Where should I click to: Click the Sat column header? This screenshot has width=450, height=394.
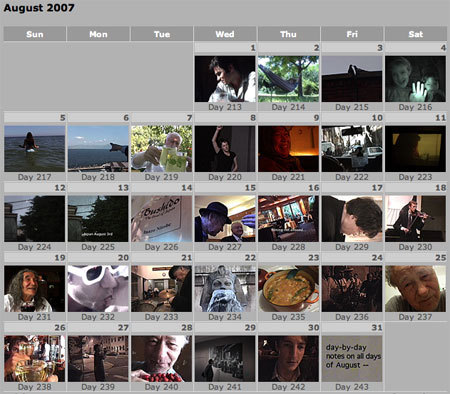coord(416,34)
